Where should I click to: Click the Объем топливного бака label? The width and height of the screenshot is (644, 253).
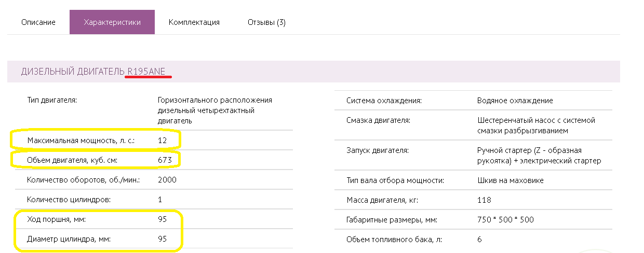coord(394,240)
